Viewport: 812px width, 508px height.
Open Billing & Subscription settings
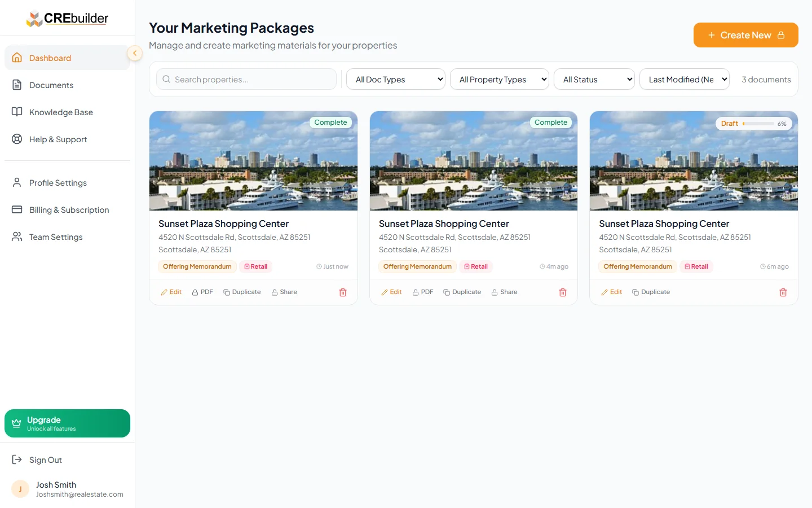[x=69, y=209]
